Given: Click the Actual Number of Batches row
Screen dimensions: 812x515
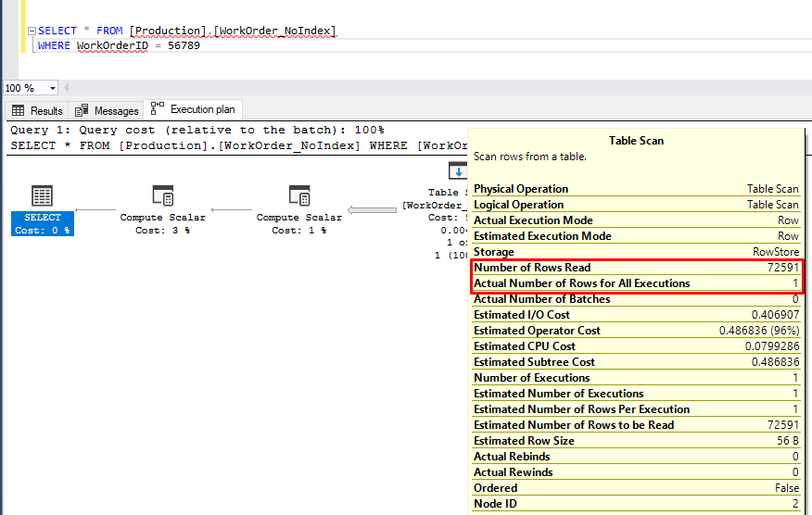Looking at the screenshot, I should tap(636, 299).
